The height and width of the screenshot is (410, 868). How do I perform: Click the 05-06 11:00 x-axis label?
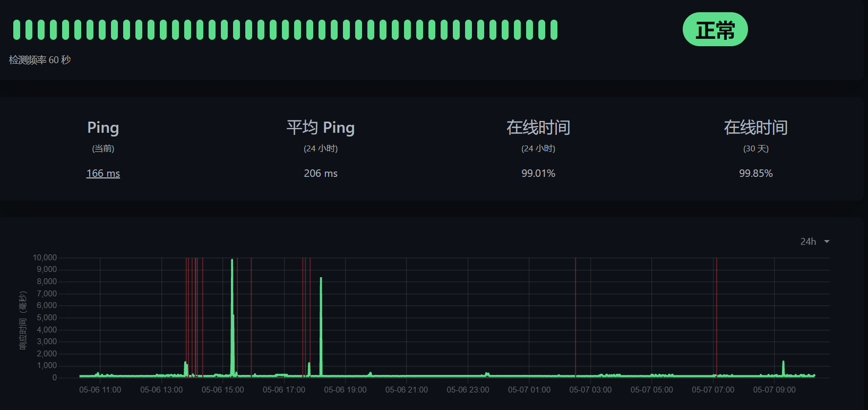click(100, 390)
